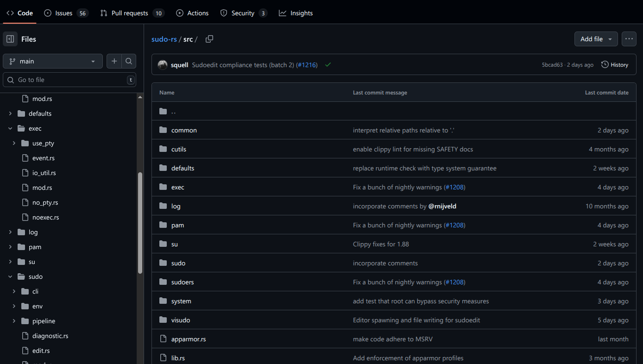Screen dimensions: 643x364
Task: Open commit hash 5bcad63 link
Action: (553, 65)
